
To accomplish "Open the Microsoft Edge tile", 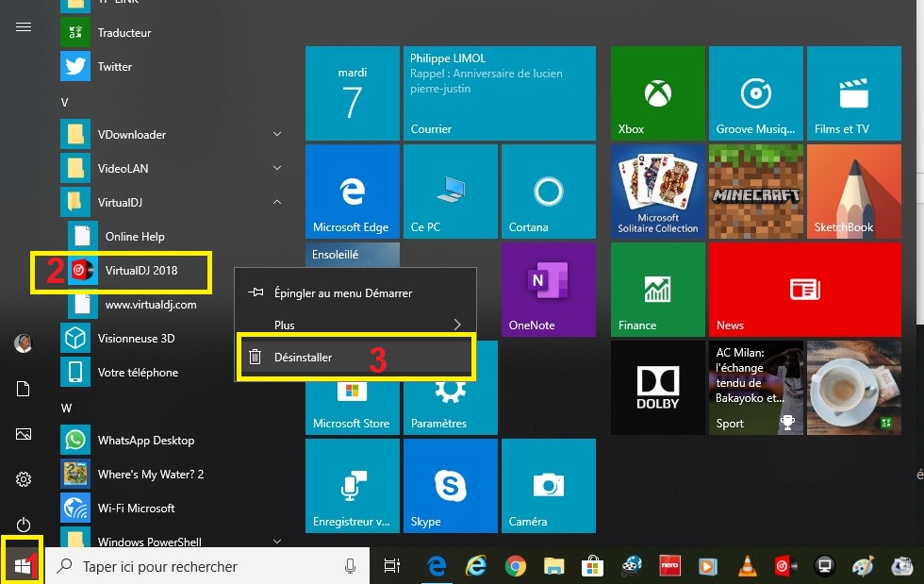I will click(x=353, y=192).
